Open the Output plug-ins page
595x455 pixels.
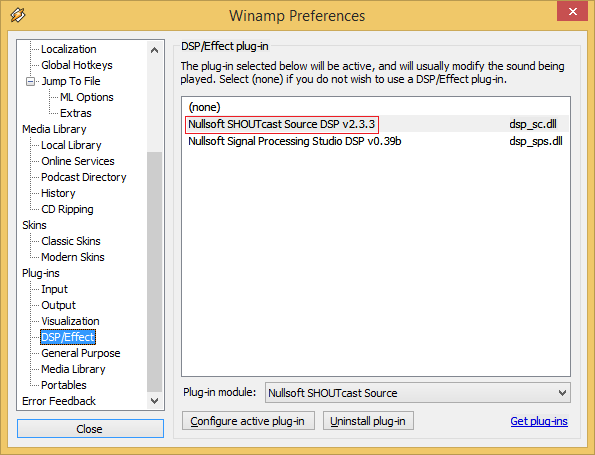pyautogui.click(x=58, y=305)
